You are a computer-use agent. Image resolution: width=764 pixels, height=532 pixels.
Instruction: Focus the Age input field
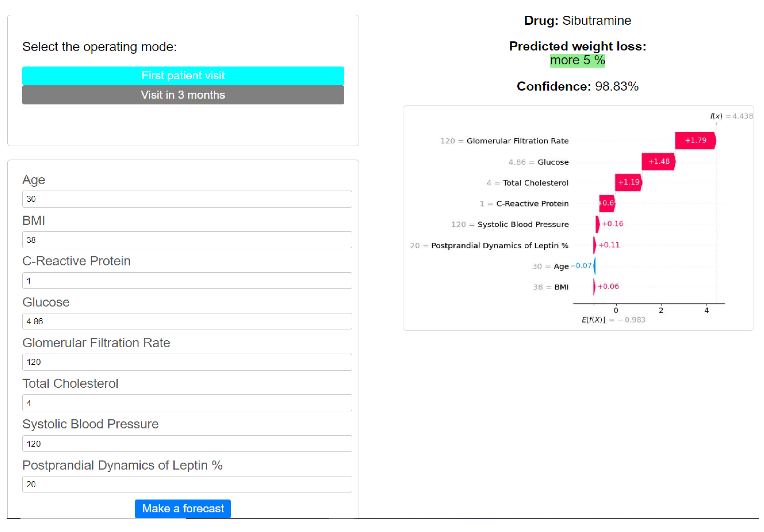(187, 199)
